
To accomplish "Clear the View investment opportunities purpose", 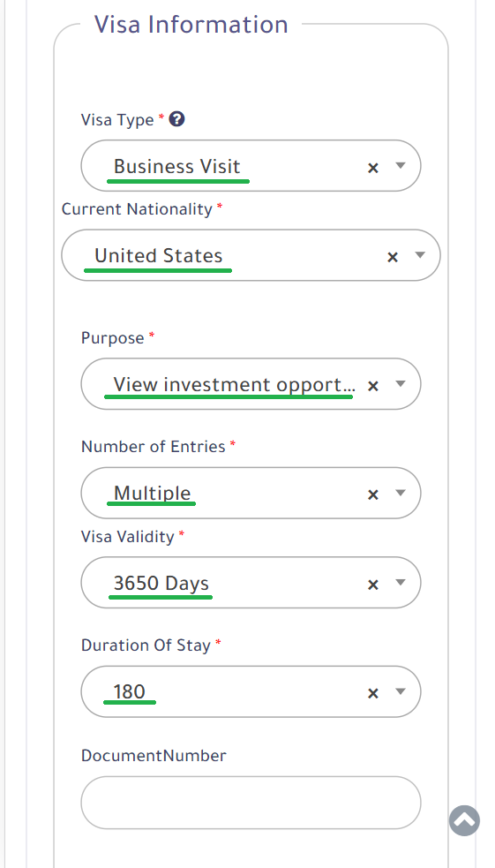I will [x=373, y=386].
